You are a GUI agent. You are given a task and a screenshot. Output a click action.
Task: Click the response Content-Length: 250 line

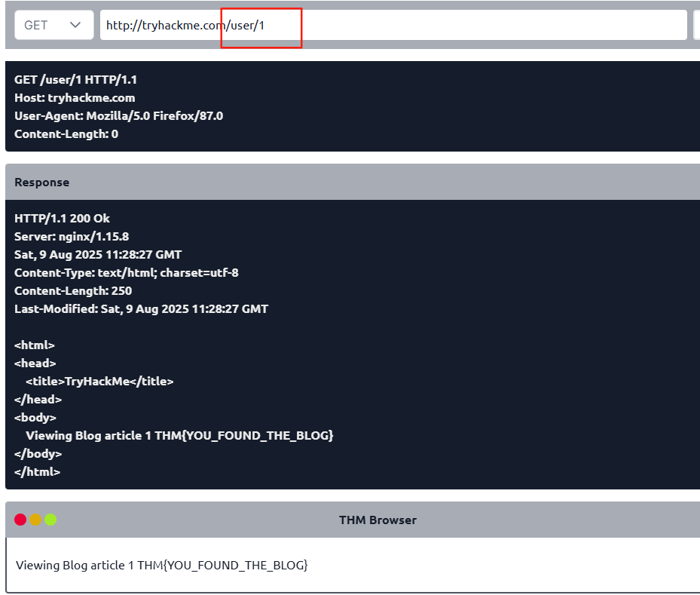tap(73, 291)
